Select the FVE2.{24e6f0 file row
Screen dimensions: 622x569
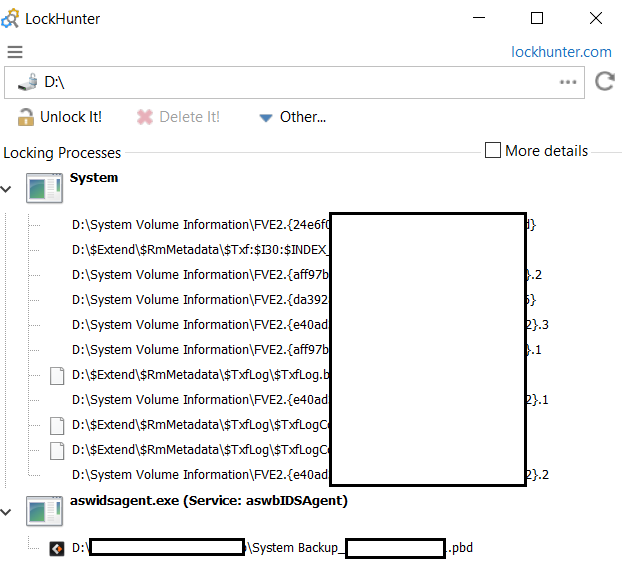(x=304, y=225)
